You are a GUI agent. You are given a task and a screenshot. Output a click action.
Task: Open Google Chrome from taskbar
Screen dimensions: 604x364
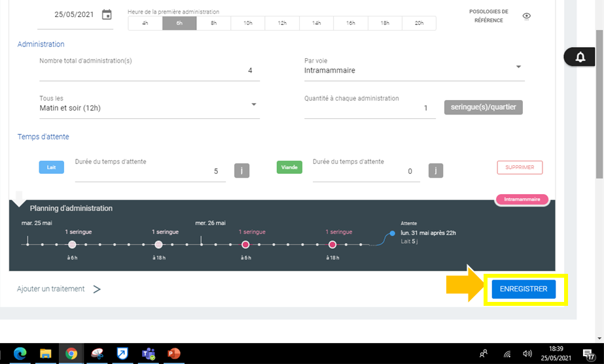[71, 354]
